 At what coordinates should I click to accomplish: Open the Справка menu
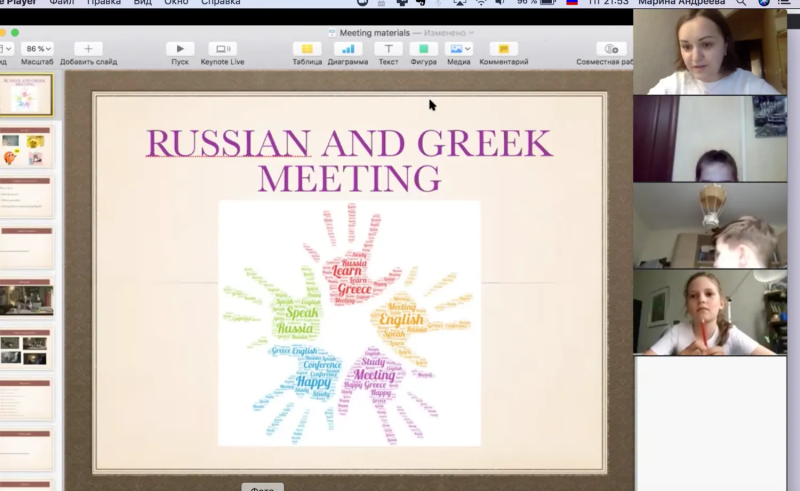(x=220, y=3)
